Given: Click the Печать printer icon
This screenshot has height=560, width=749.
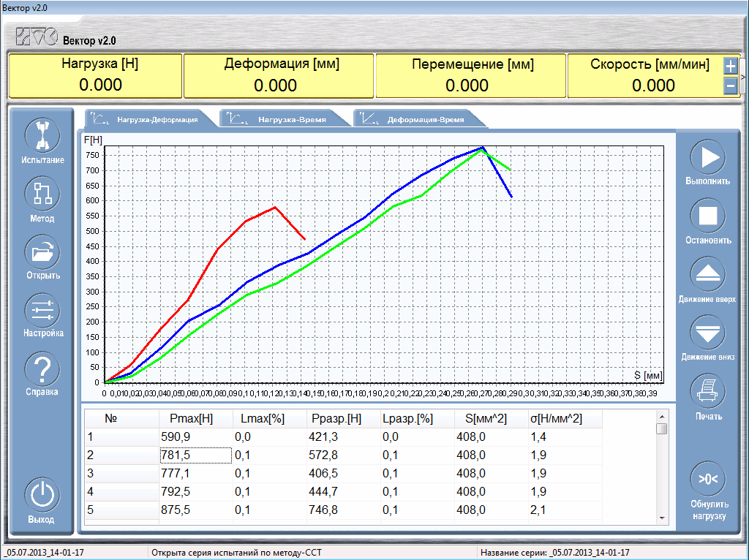Looking at the screenshot, I should 707,391.
